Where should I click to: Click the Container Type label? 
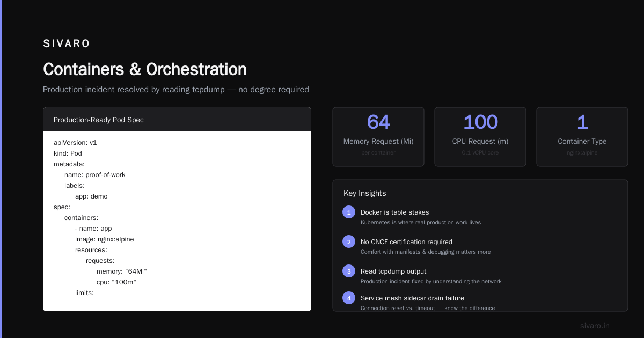(582, 142)
